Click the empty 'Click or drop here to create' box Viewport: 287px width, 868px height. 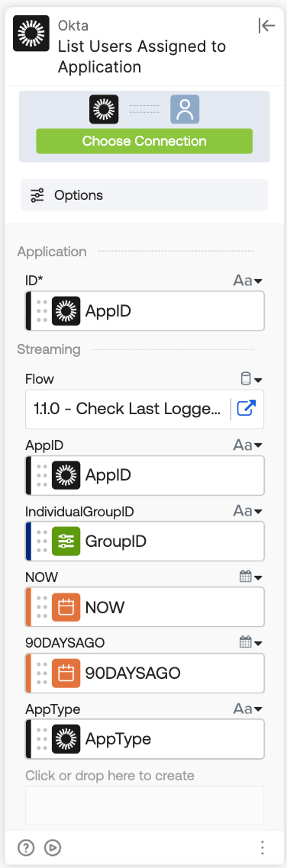coord(144,805)
